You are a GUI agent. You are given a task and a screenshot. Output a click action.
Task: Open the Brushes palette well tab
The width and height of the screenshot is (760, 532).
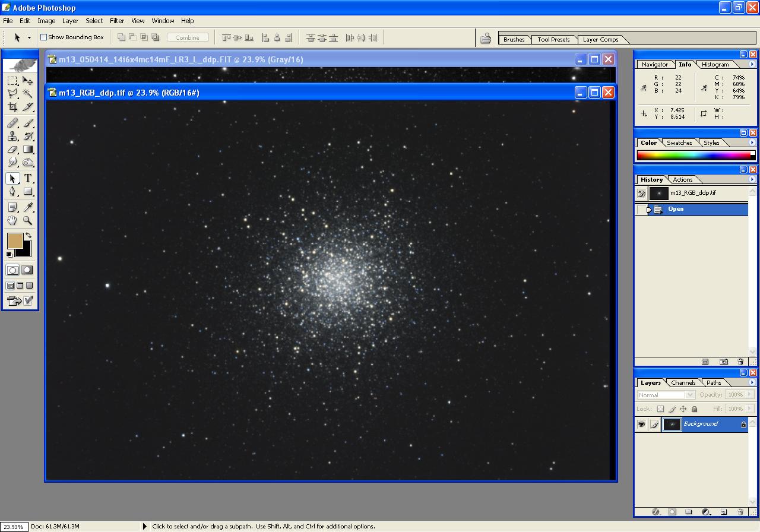[x=514, y=40]
